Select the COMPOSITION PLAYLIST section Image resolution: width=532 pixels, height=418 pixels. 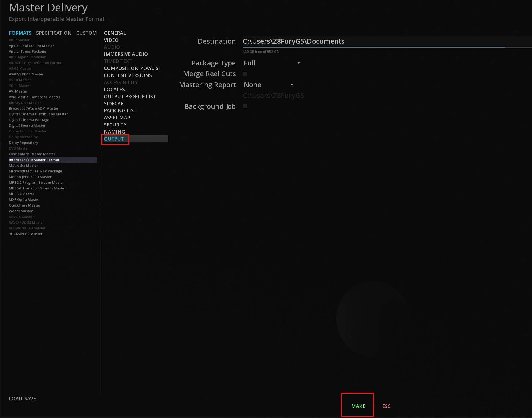tap(132, 68)
